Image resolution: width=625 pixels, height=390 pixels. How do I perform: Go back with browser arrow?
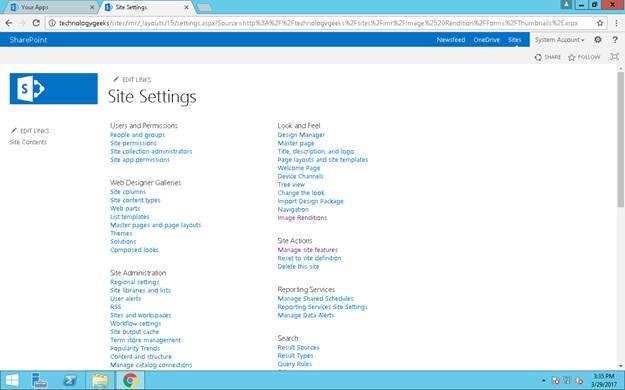9,23
